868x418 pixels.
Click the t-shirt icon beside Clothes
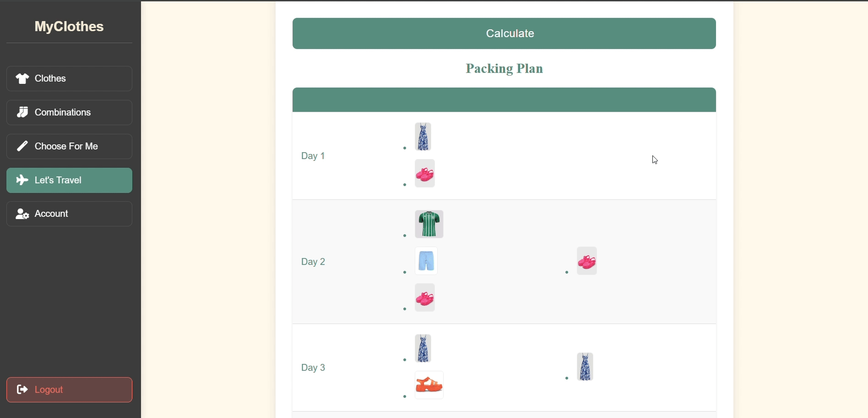click(22, 78)
